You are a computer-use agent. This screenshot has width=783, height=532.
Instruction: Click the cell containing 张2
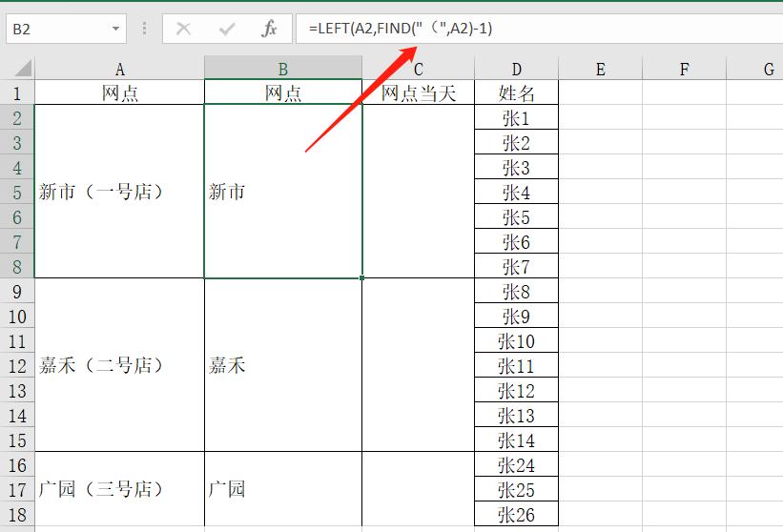(516, 142)
